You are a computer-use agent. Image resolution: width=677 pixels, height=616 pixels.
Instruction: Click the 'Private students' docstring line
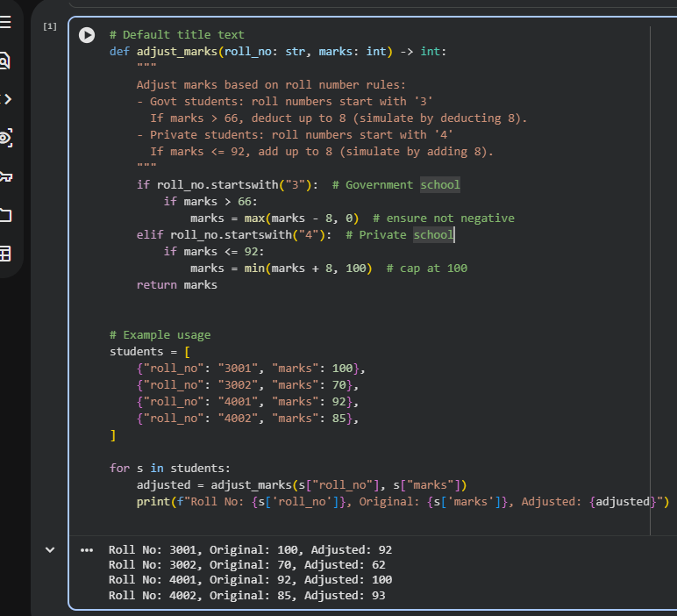click(x=295, y=135)
